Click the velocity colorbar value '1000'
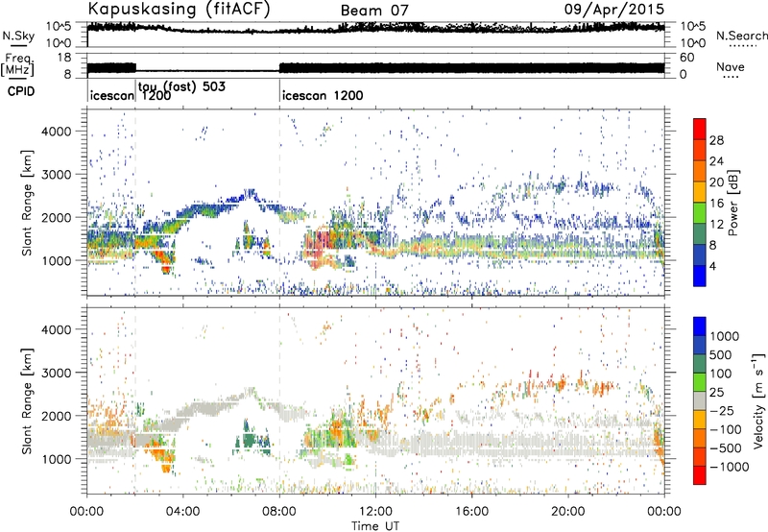Image resolution: width=768 pixels, height=532 pixels. tap(725, 336)
